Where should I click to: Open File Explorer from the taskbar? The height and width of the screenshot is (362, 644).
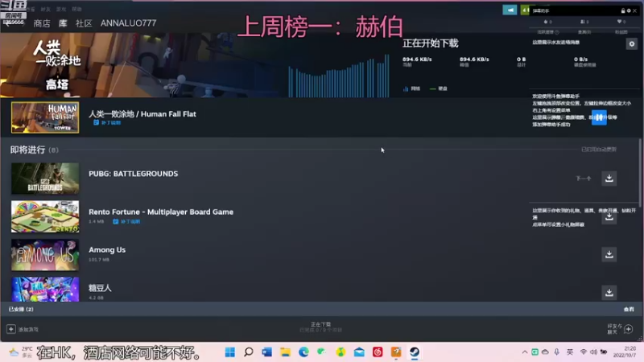[x=286, y=352]
